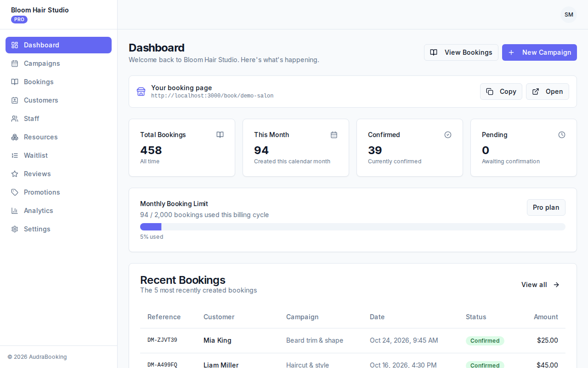588x368 pixels.
Task: Click the View Bookings button
Action: click(461, 52)
